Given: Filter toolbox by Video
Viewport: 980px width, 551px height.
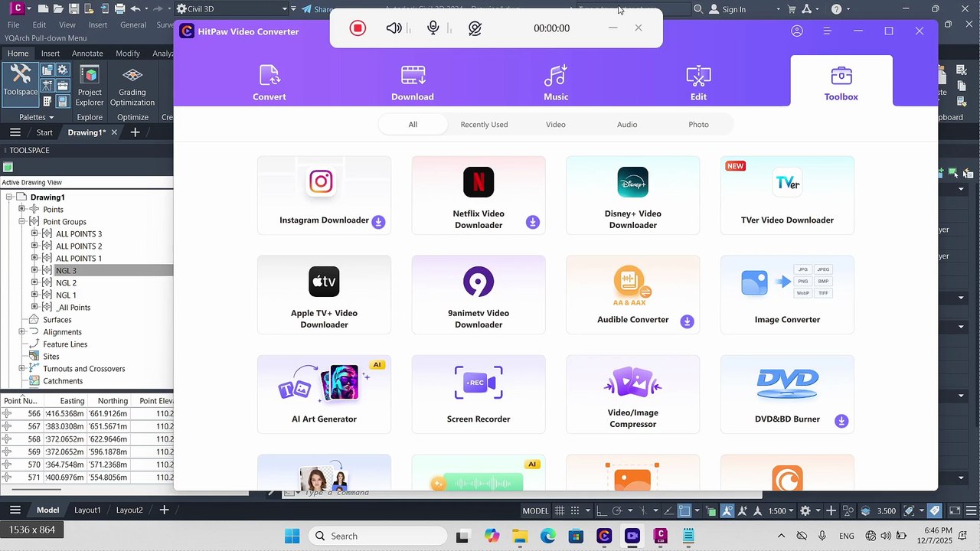Looking at the screenshot, I should click(556, 124).
